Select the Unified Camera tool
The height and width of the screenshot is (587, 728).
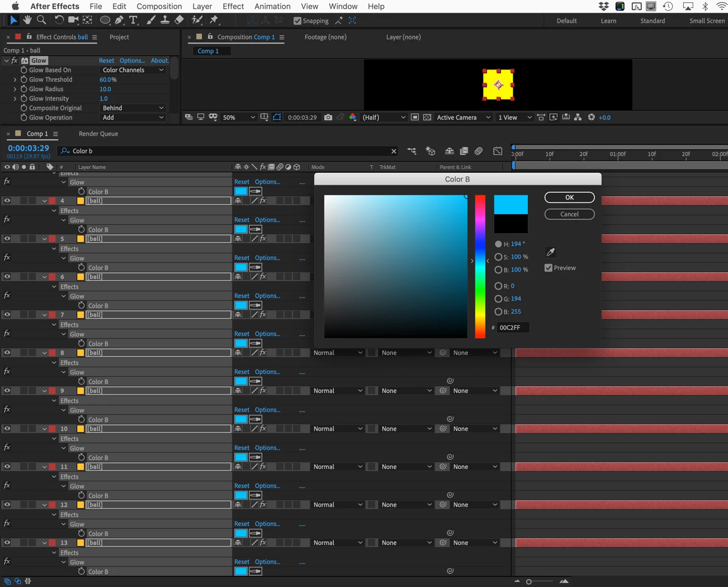click(x=73, y=20)
